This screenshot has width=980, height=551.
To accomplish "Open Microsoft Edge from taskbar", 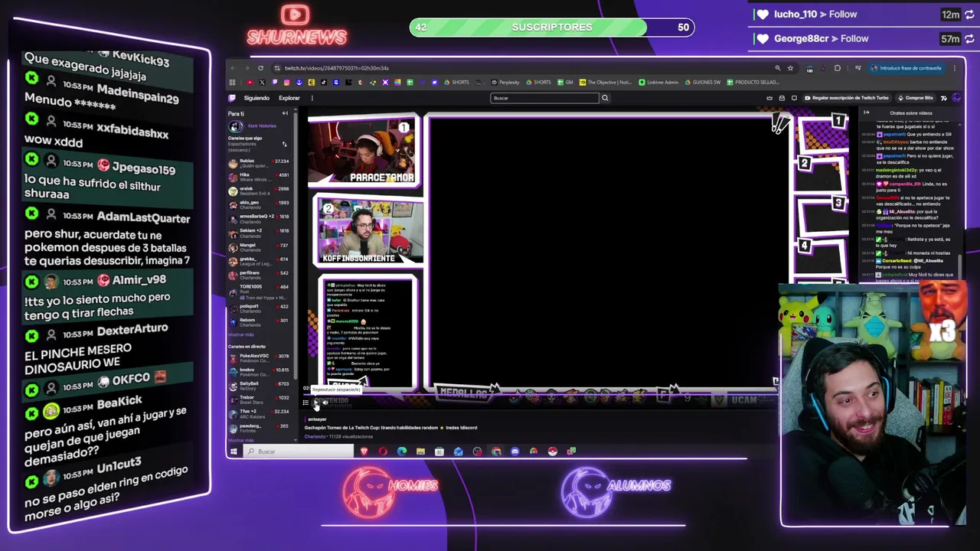I will 402,452.
